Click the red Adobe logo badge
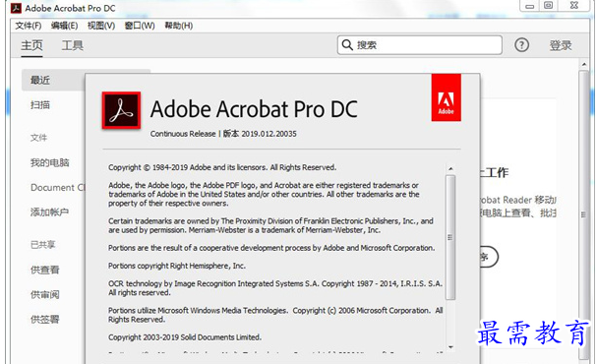 (446, 97)
